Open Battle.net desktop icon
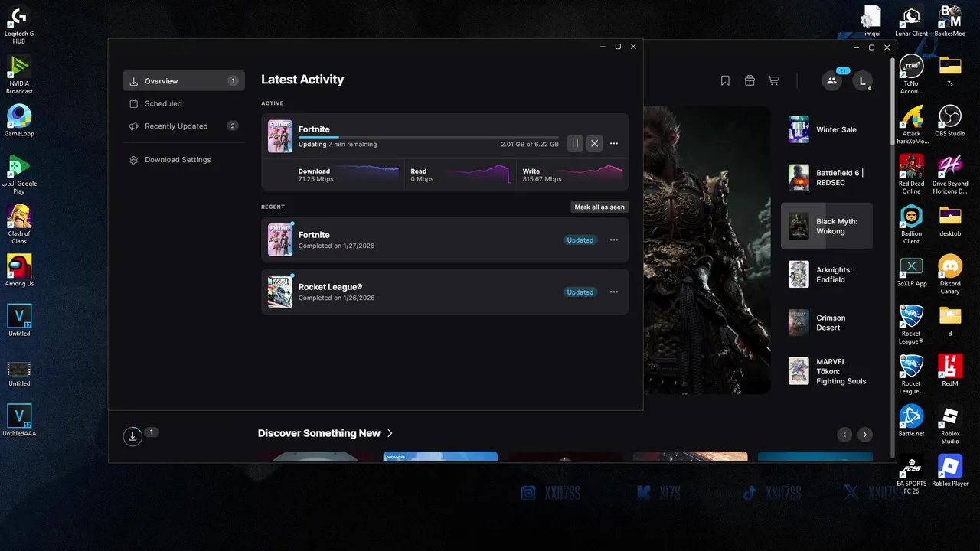980x551 pixels. 911,421
